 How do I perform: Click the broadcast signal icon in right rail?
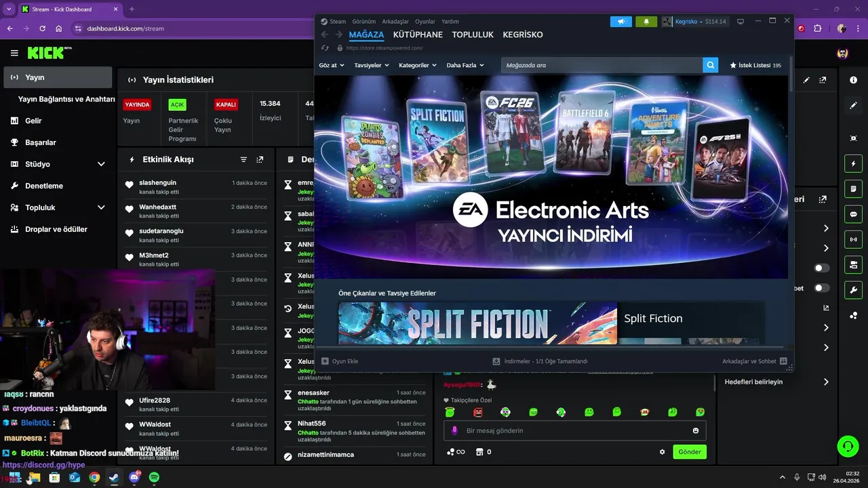click(x=853, y=239)
